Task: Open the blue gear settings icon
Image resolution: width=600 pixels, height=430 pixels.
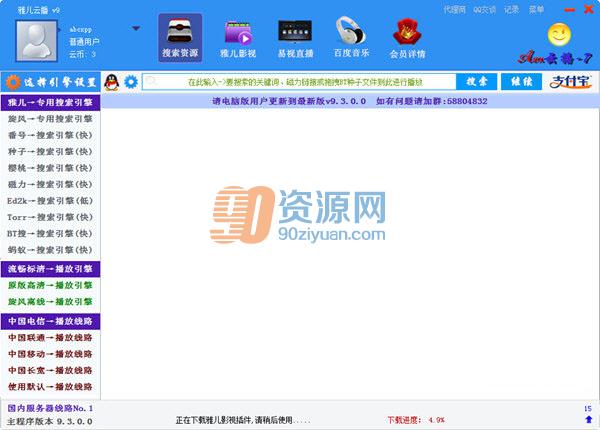Action: pos(131,82)
